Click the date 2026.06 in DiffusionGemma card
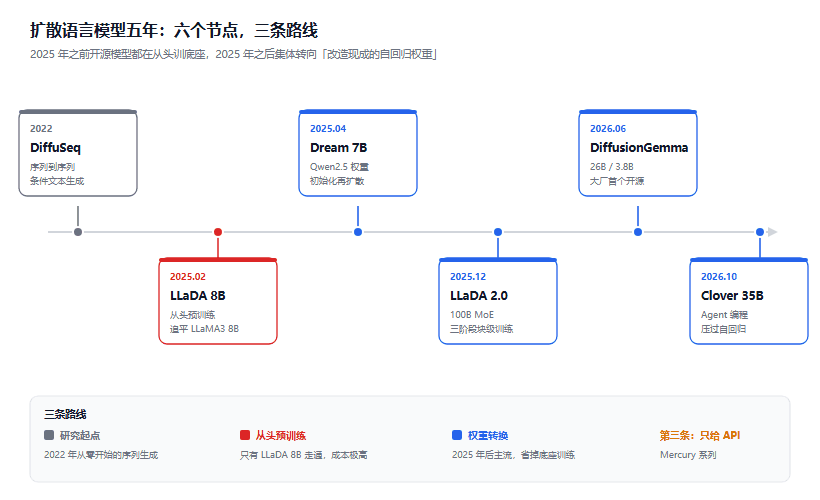The width and height of the screenshot is (820, 500). pyautogui.click(x=608, y=129)
